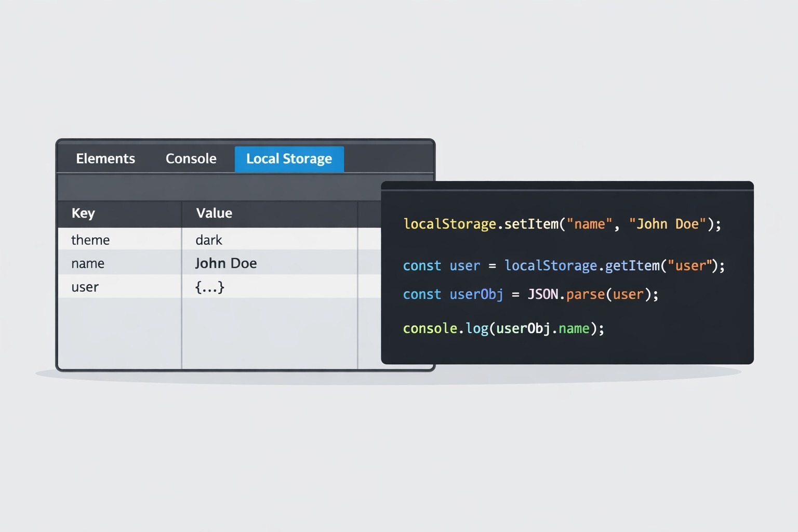Click the console.log(userObj.name) line
Viewport: 798px width, 532px height.
click(503, 328)
